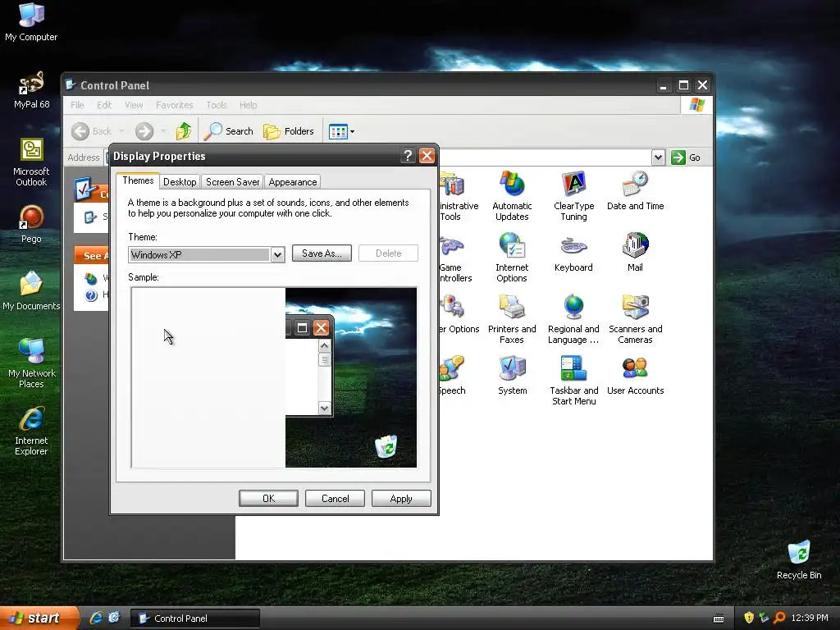Select Pego desktop shortcut
Screen dimensions: 840x630
tap(31, 224)
